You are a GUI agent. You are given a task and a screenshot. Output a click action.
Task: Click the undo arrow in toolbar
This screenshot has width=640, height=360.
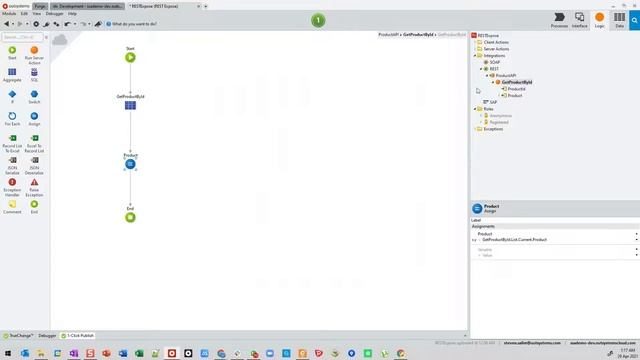click(67, 24)
